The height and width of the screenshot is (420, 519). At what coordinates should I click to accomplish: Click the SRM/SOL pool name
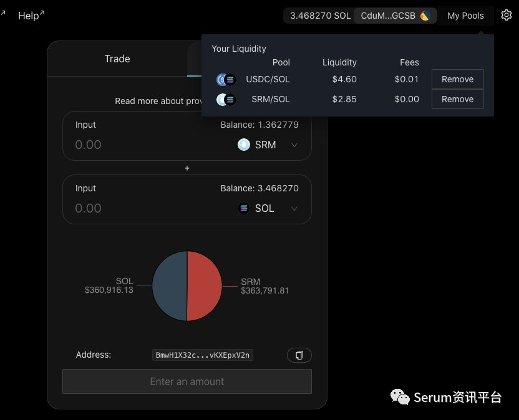click(x=271, y=99)
